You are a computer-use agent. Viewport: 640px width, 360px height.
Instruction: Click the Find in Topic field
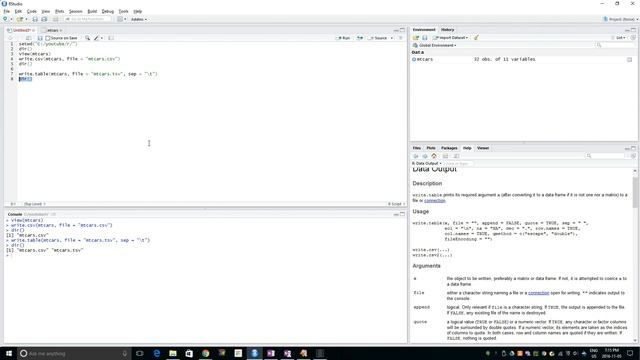tap(459, 163)
